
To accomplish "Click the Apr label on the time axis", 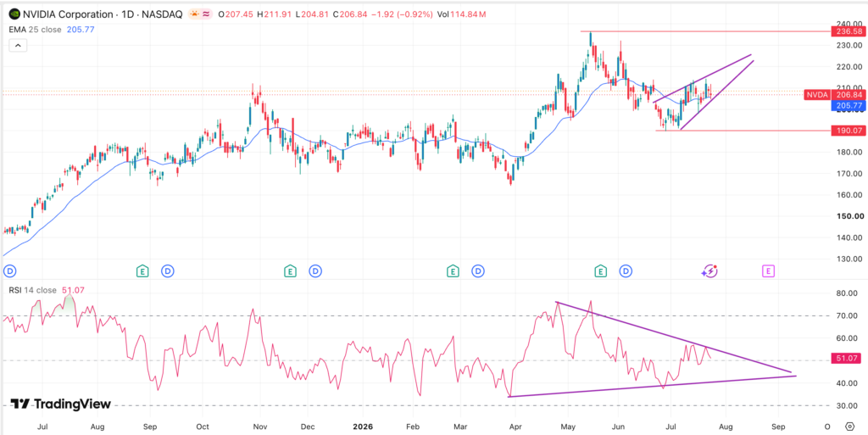I will pyautogui.click(x=515, y=427).
